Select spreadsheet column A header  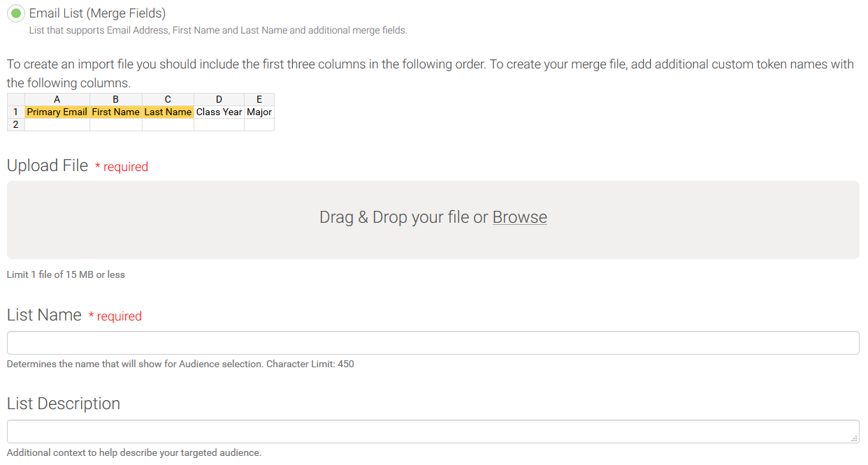point(57,99)
